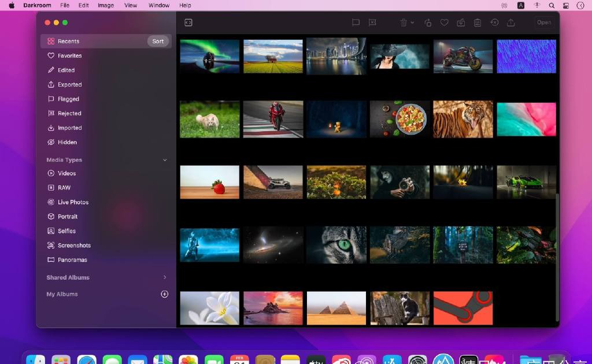Click the trash delete icon in toolbar
The width and height of the screenshot is (592, 364).
pos(404,23)
